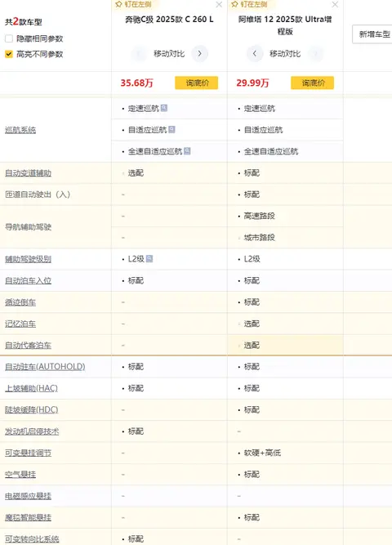
Task: Open 电磁感应悬挂 parameter link
Action: [x=28, y=496]
